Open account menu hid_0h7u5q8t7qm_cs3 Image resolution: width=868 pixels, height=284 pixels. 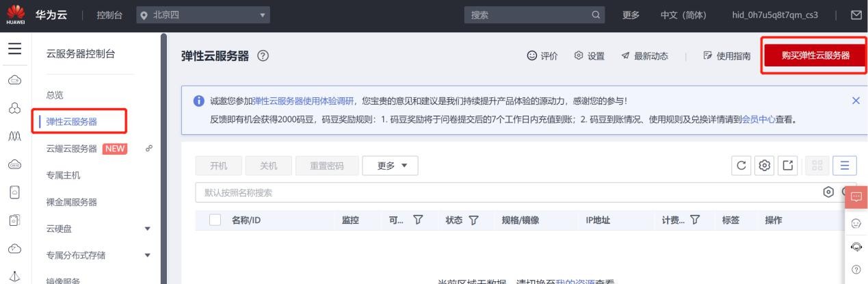pyautogui.click(x=774, y=14)
